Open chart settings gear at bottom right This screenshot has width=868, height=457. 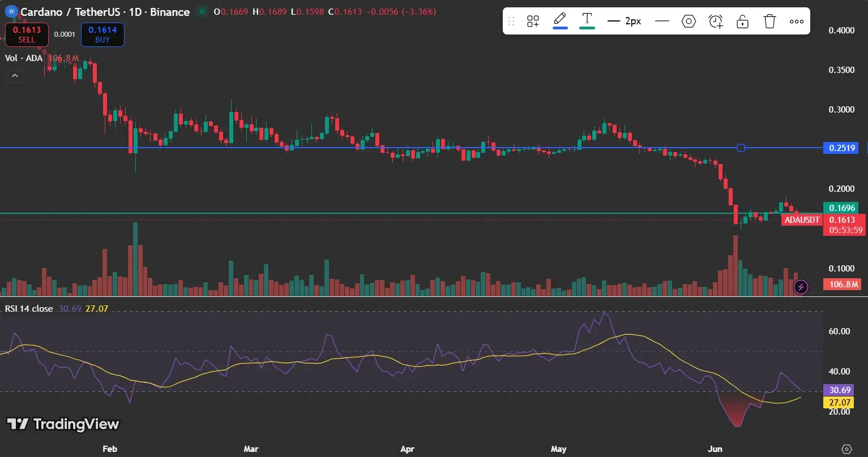(847, 449)
